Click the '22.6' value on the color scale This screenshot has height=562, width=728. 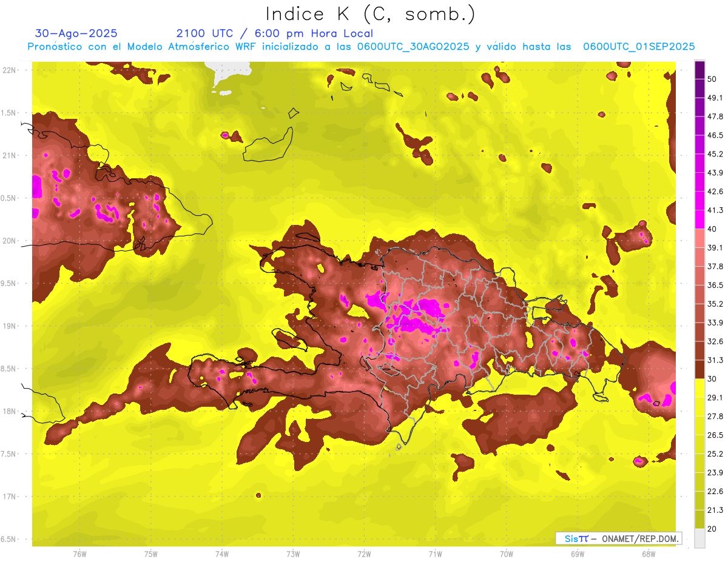tap(715, 492)
